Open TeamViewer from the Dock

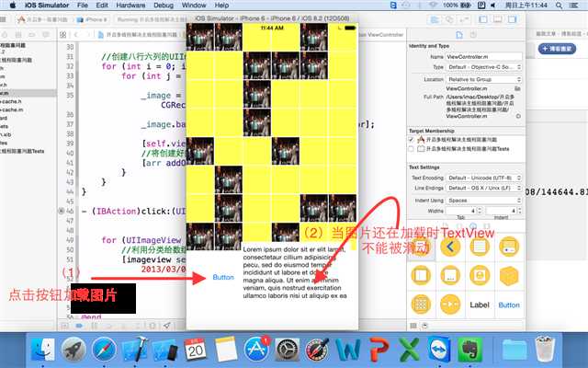pyautogui.click(x=439, y=350)
